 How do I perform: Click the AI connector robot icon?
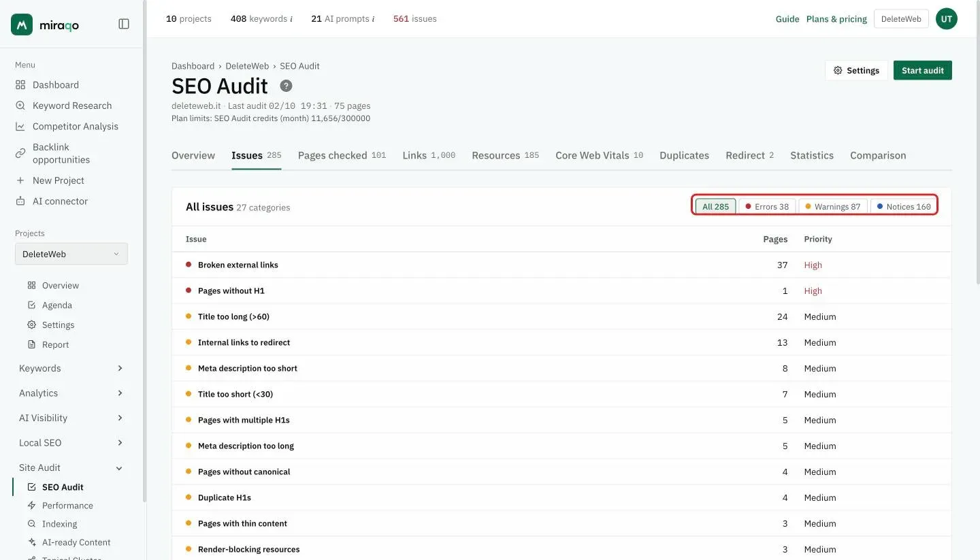point(20,201)
